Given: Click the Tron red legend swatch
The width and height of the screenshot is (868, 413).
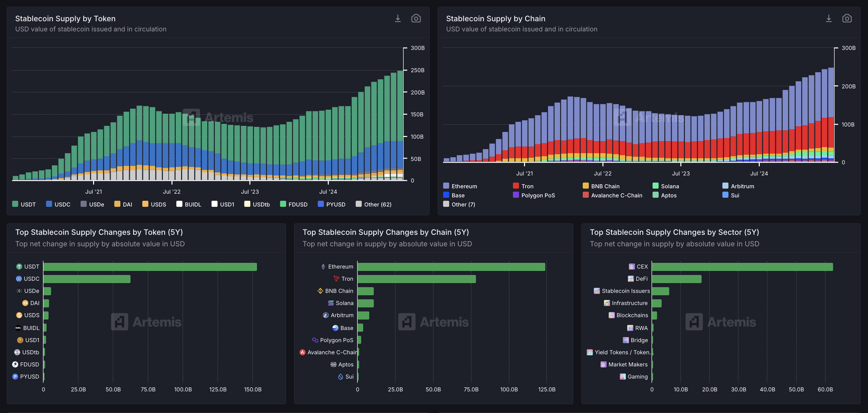Looking at the screenshot, I should (516, 186).
